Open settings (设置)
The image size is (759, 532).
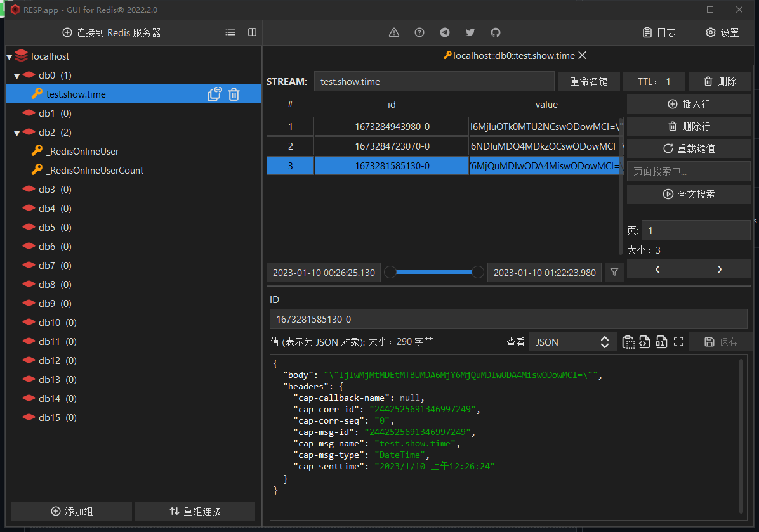pyautogui.click(x=722, y=32)
